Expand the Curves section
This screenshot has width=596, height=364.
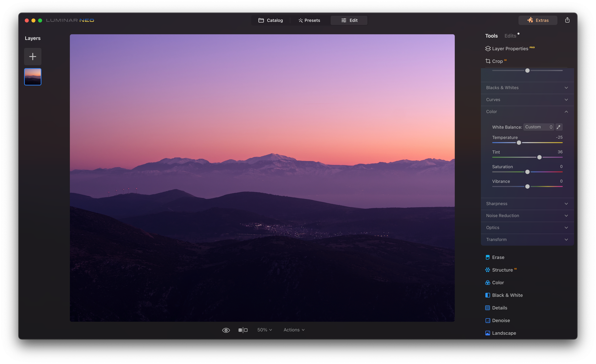pos(527,100)
